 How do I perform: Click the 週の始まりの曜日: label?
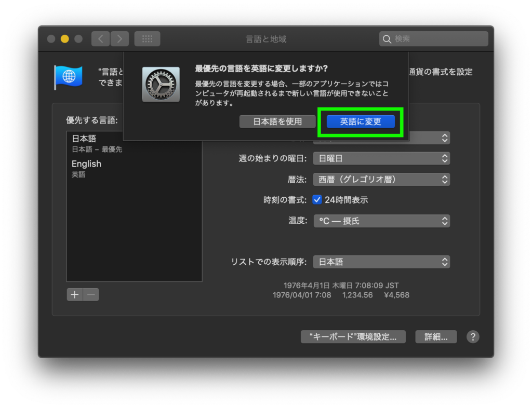point(273,159)
